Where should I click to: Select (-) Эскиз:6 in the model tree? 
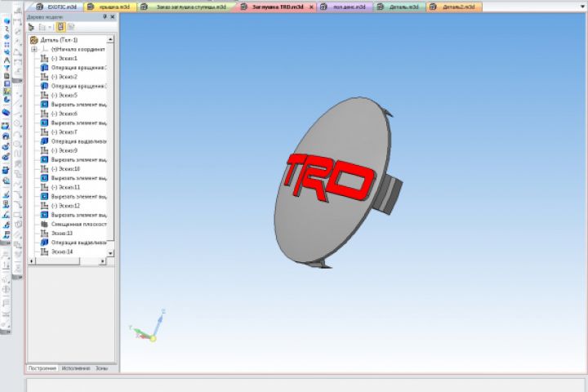60,114
